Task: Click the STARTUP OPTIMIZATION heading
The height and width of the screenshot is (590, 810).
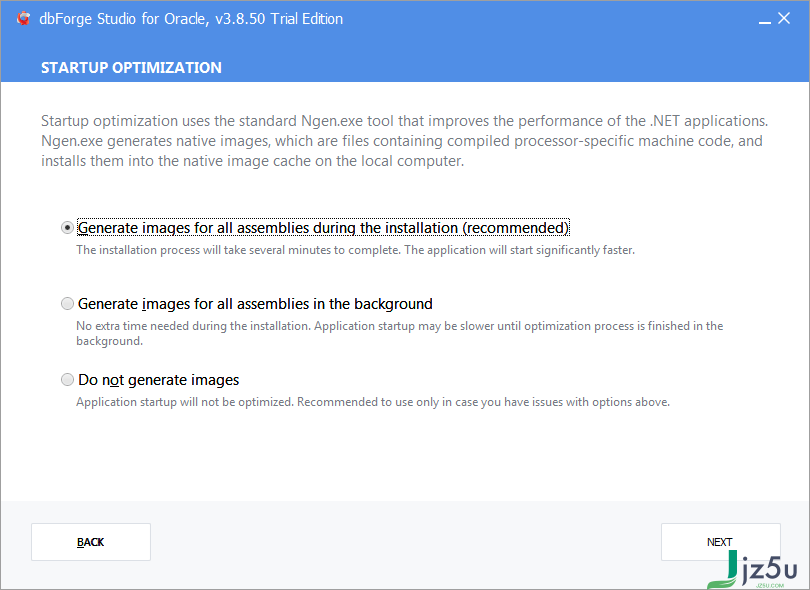Action: point(131,68)
